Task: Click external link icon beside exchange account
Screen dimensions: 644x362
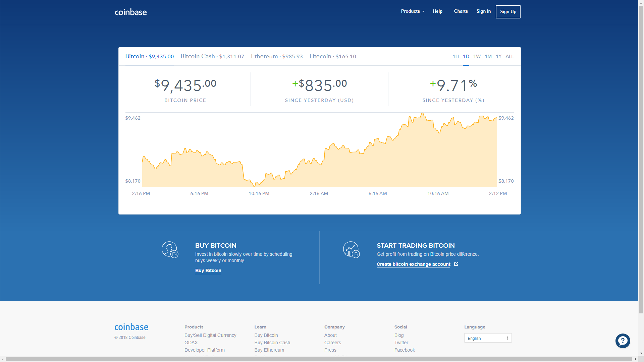Action: click(456, 264)
